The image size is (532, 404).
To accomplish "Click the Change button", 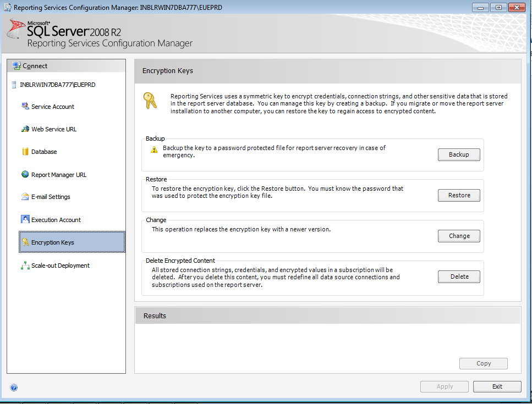I will point(459,236).
